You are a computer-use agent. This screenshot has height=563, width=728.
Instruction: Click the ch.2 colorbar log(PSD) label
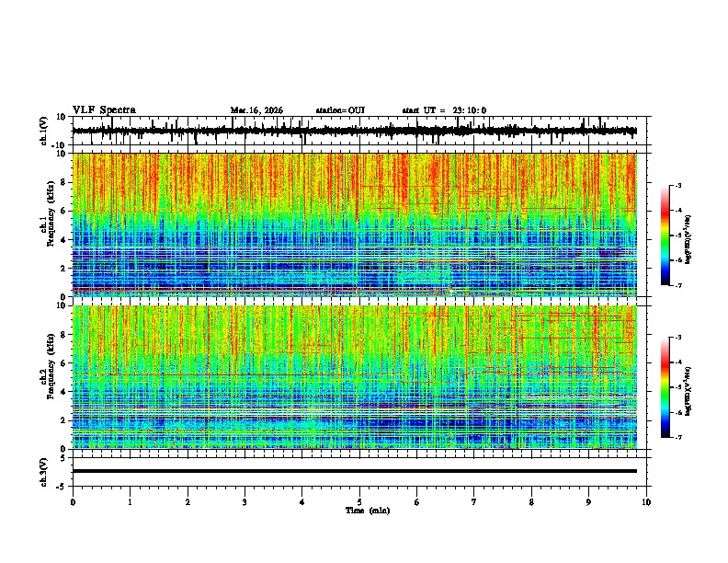688,391
